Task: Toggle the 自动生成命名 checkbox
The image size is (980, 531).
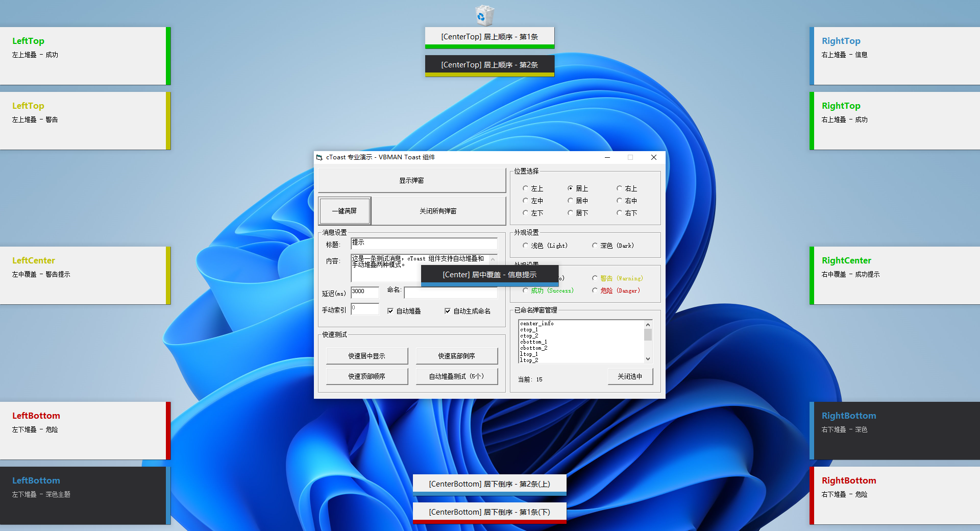Action: click(448, 311)
